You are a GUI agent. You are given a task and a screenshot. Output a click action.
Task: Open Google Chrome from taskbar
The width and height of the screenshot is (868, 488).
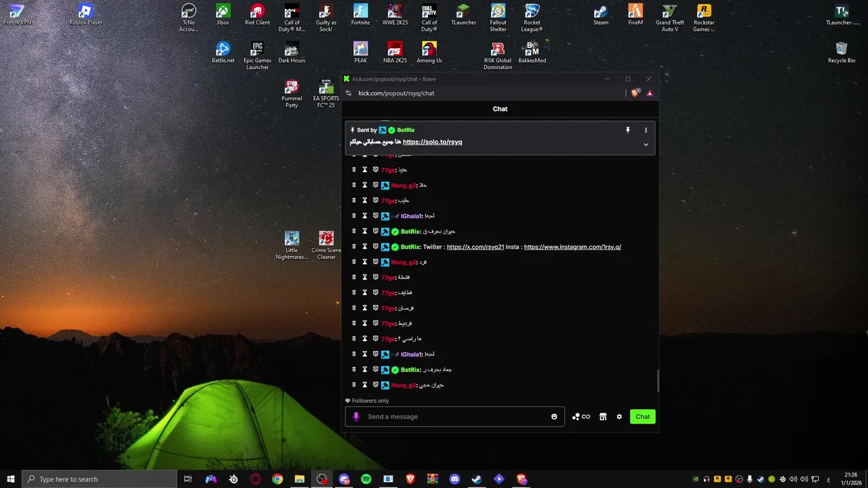(x=277, y=479)
